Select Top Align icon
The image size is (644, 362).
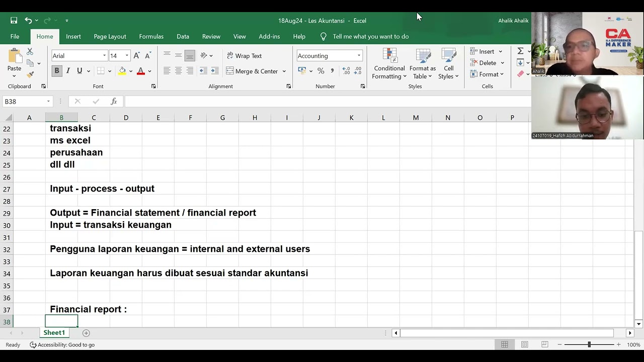coord(167,56)
